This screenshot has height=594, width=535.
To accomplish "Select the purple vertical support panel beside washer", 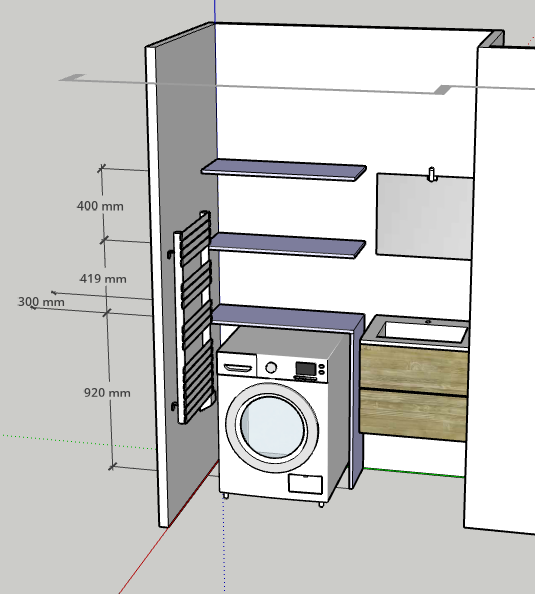I will click(357, 402).
